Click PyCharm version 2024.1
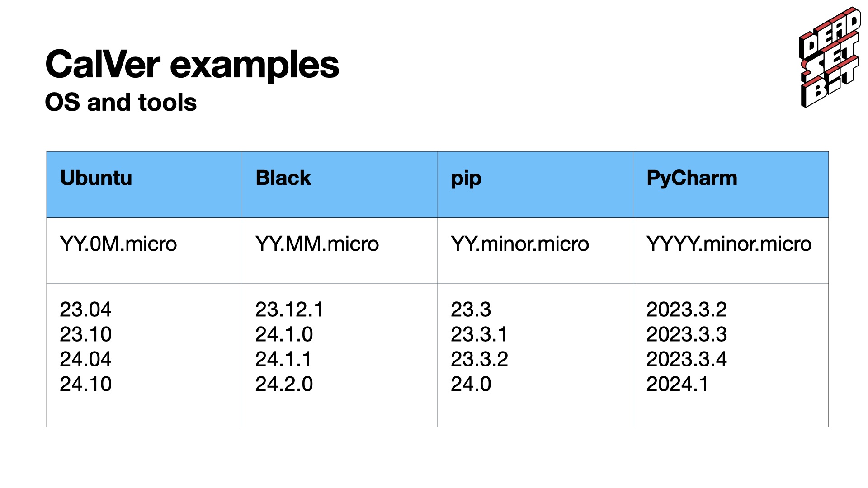Viewport: 868px width, 488px height. coord(677,384)
